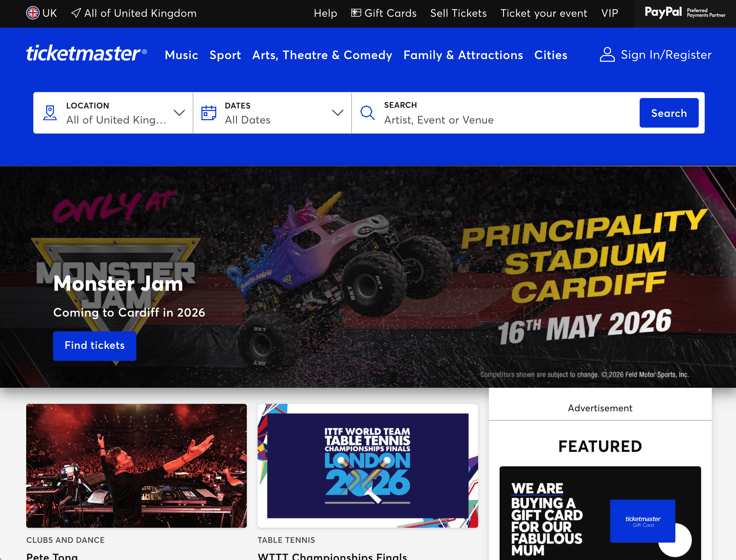
Task: Click Find tickets for Monster Jam
Action: (95, 346)
